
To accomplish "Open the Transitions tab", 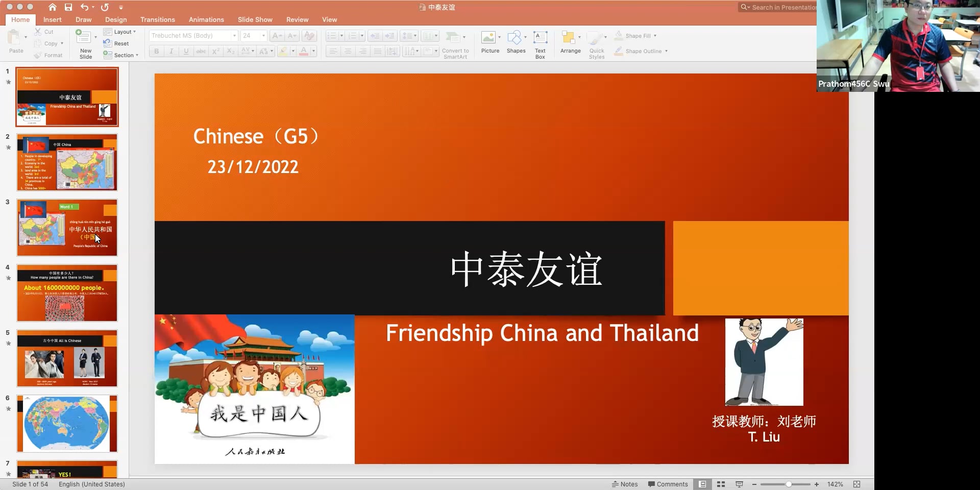I will tap(157, 19).
